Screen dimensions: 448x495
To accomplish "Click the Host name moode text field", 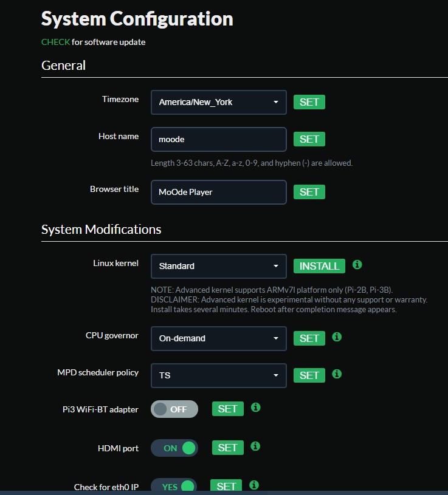I will pyautogui.click(x=219, y=139).
